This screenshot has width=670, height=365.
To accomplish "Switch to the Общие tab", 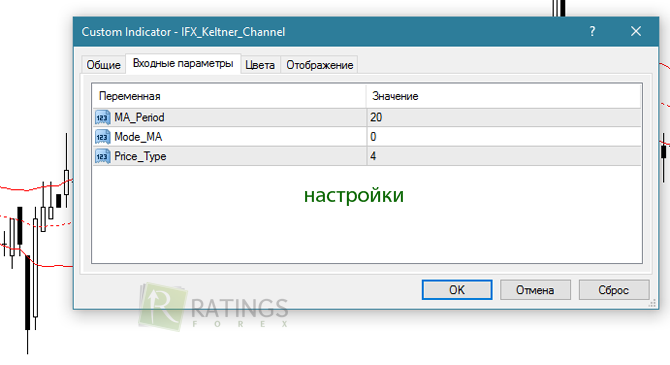I will coord(103,65).
